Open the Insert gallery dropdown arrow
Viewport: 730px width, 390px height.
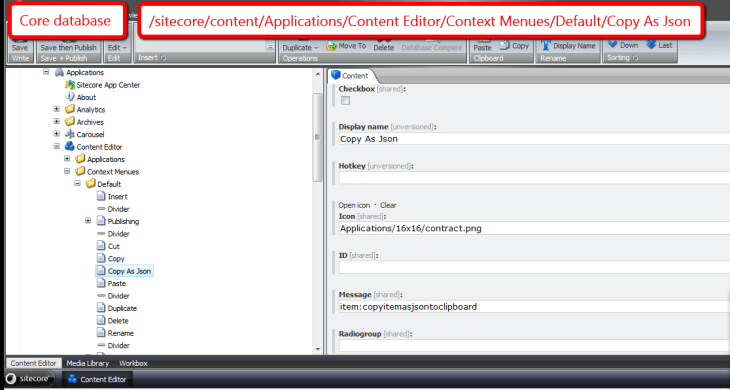(270, 47)
